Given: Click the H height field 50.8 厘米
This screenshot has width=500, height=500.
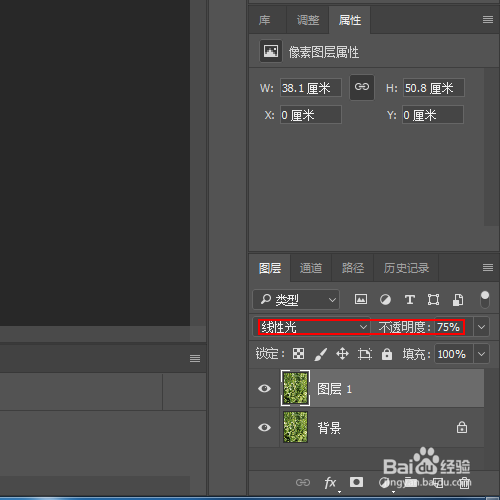Looking at the screenshot, I should pos(434,88).
